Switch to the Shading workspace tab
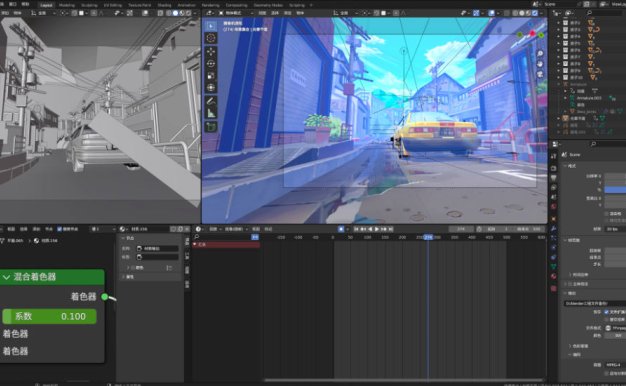 164,5
